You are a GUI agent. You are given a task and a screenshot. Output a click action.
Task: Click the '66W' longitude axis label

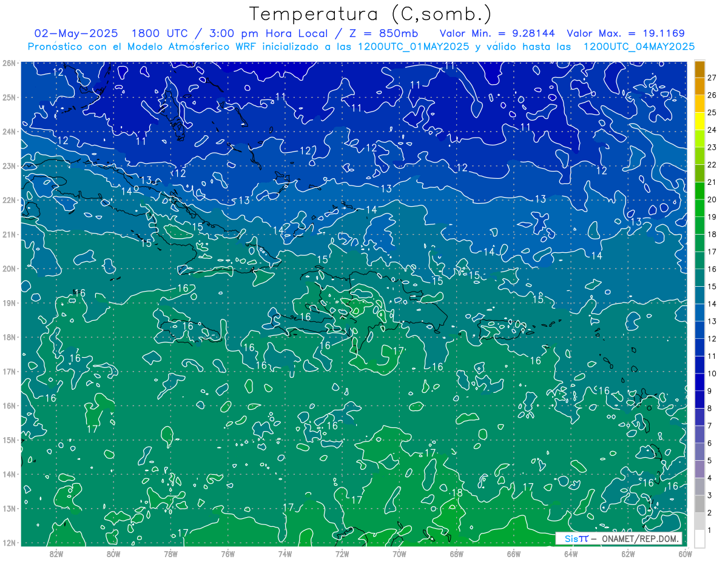pos(514,553)
